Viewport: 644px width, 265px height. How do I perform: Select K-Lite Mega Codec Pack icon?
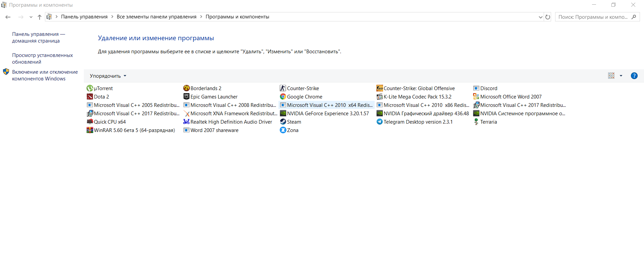[x=379, y=97]
